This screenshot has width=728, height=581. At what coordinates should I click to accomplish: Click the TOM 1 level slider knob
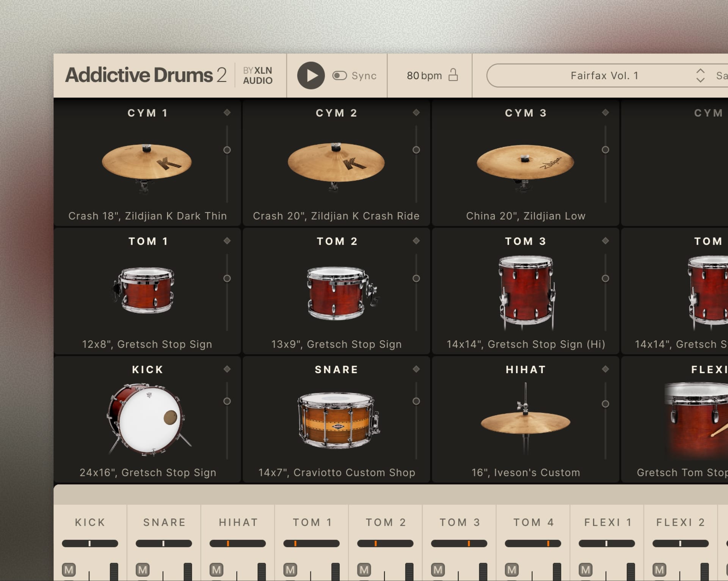pyautogui.click(x=227, y=278)
